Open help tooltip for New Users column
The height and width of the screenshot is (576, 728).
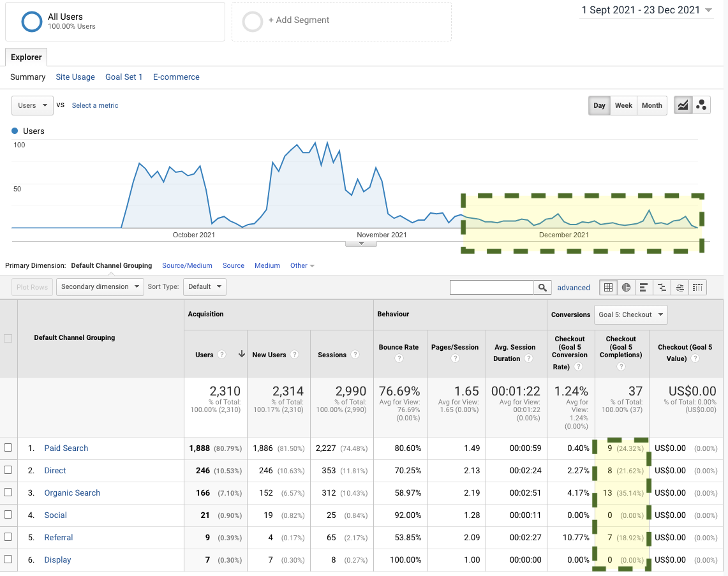(294, 355)
